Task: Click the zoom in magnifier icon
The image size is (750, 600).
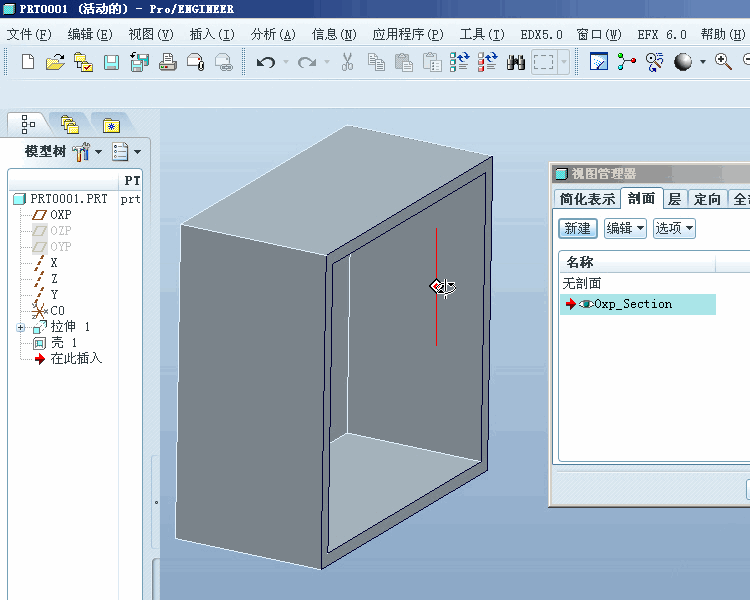Action: click(723, 62)
